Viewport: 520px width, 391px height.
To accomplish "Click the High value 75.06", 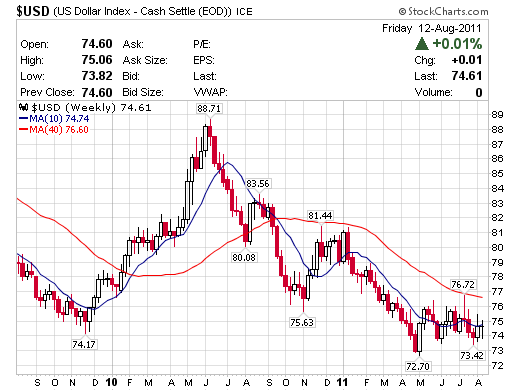I will 97,60.
